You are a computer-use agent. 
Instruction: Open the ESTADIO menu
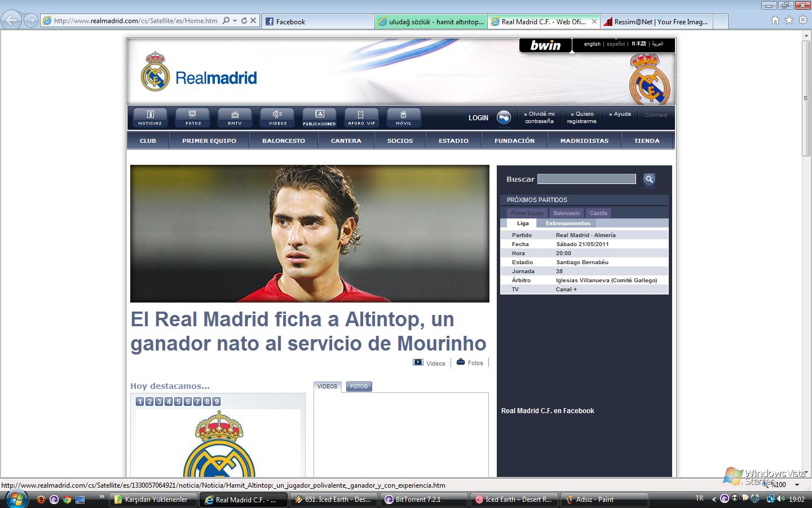(x=454, y=141)
